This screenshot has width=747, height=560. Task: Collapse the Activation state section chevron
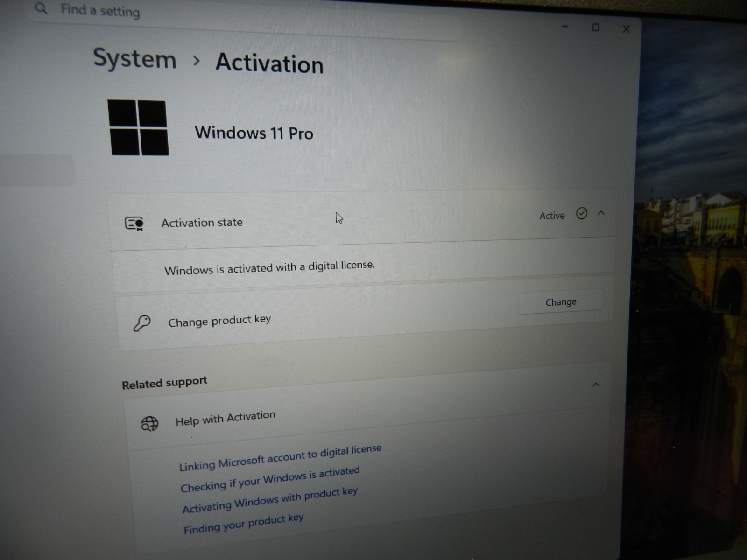pos(601,213)
